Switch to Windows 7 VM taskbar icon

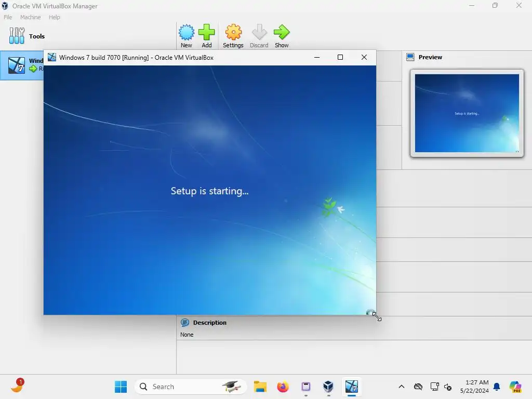click(352, 387)
